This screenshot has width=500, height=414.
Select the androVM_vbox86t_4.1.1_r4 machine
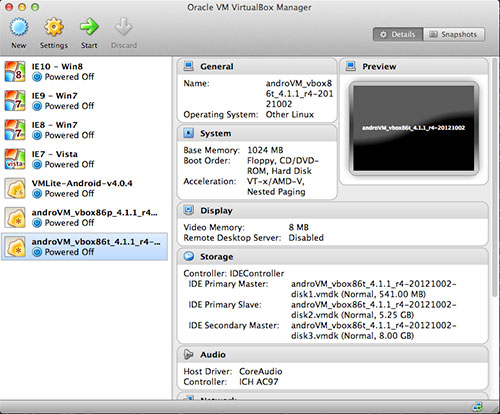[84, 247]
